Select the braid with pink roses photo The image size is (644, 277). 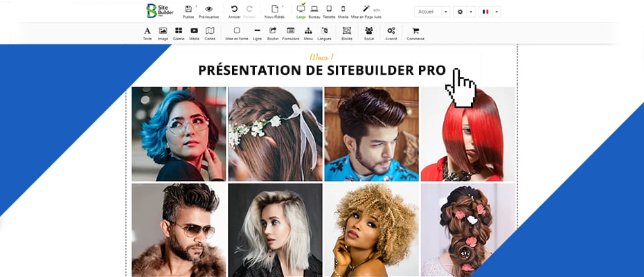pyautogui.click(x=468, y=230)
